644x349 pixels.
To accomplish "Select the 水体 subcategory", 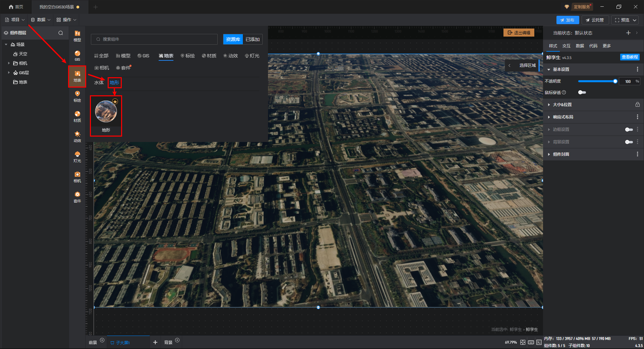I will click(99, 83).
